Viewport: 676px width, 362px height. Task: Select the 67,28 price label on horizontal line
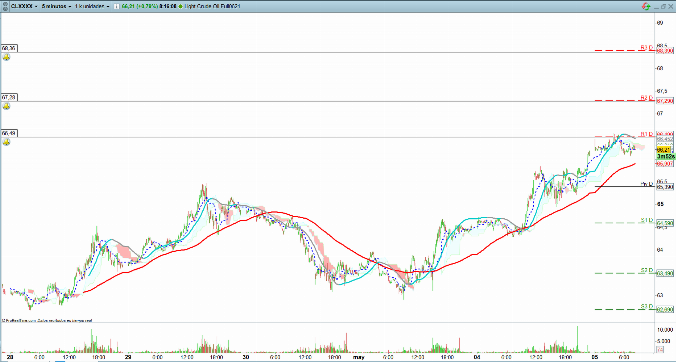coord(9,97)
